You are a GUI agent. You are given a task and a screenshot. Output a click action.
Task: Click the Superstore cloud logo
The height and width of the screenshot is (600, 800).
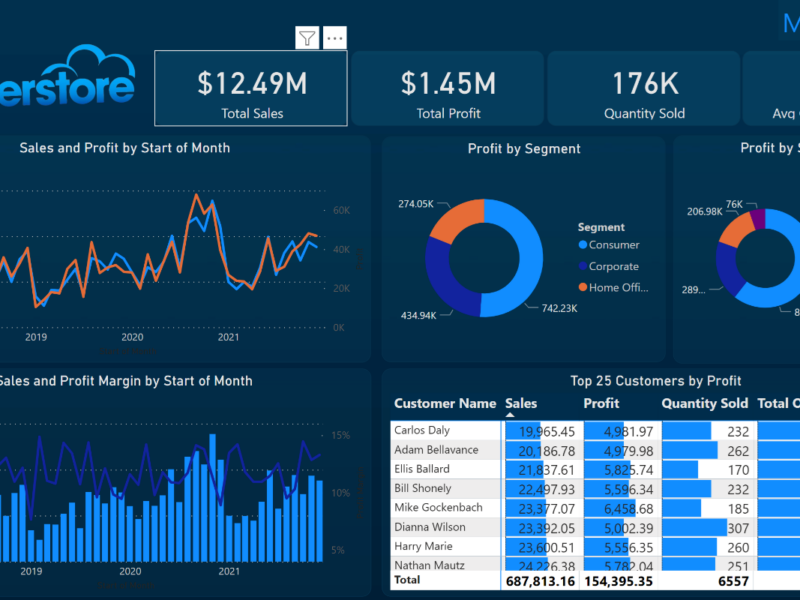coord(70,78)
